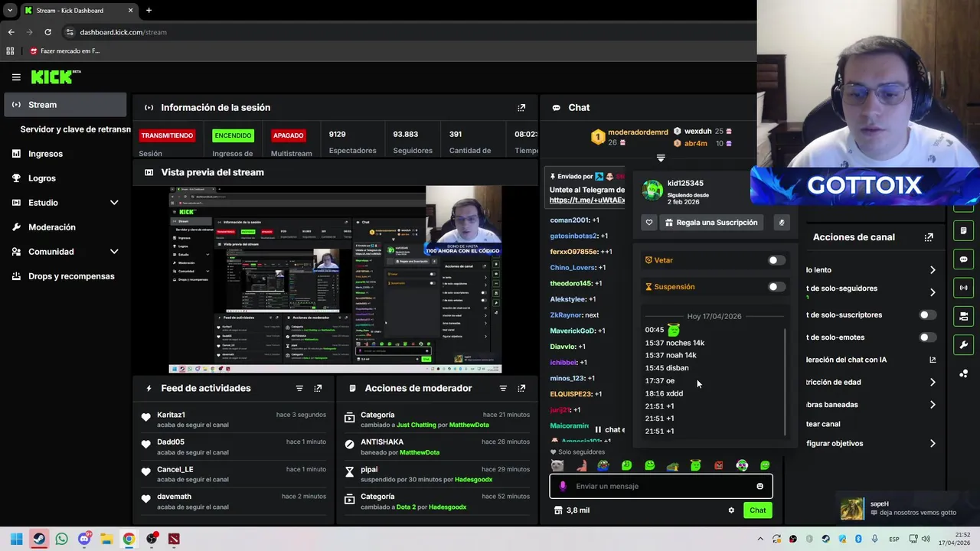
Task: Click in the Enviar un mensaje field
Action: [661, 486]
